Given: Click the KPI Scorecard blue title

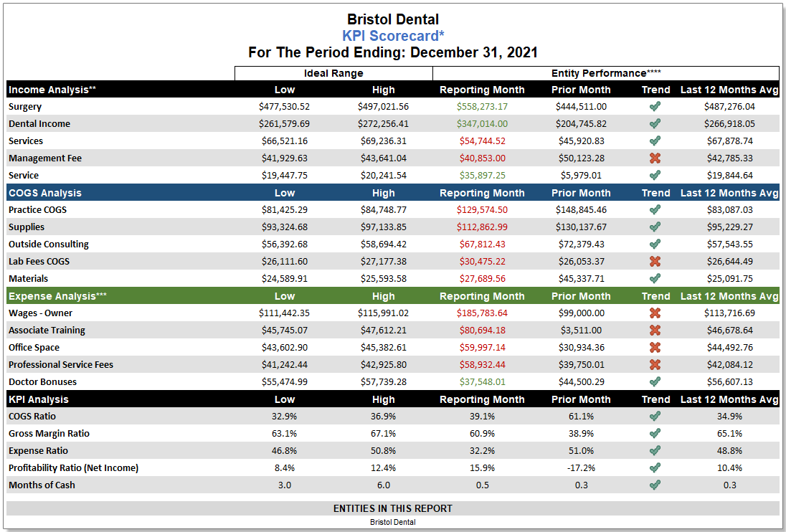Looking at the screenshot, I should point(392,36).
